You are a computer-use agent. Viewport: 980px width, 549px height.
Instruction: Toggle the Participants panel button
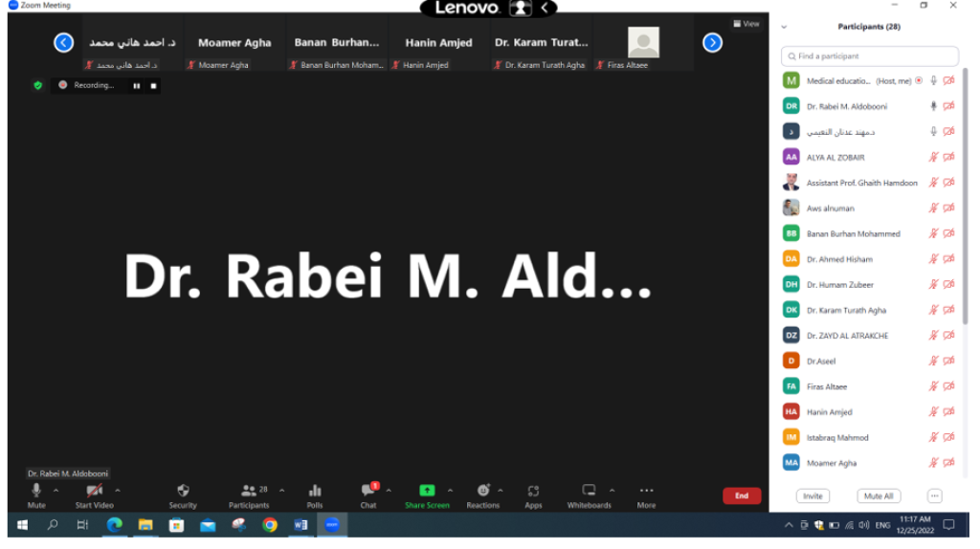249,493
